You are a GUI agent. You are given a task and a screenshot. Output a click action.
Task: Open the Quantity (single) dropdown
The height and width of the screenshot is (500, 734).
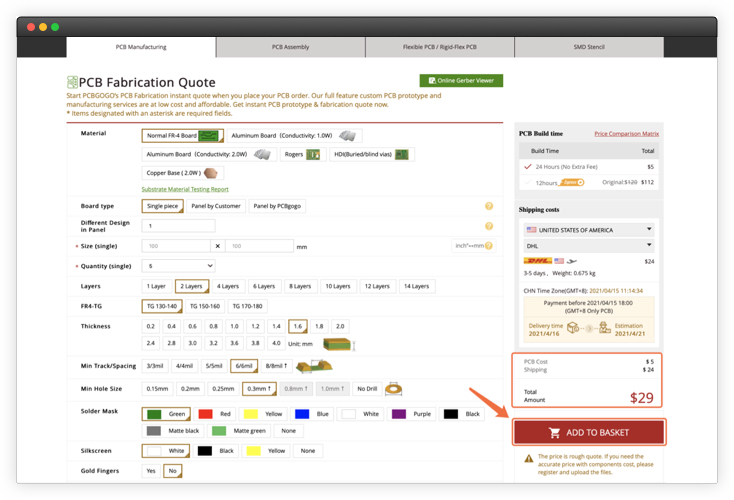[178, 266]
